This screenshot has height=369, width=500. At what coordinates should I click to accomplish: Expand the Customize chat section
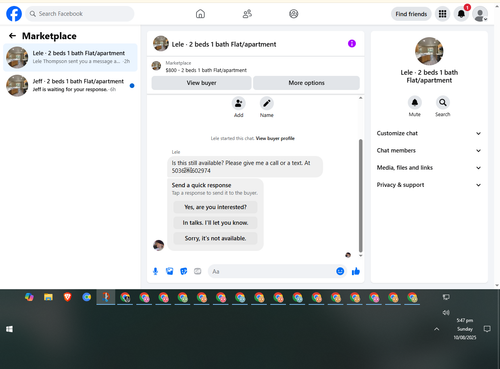pyautogui.click(x=429, y=133)
